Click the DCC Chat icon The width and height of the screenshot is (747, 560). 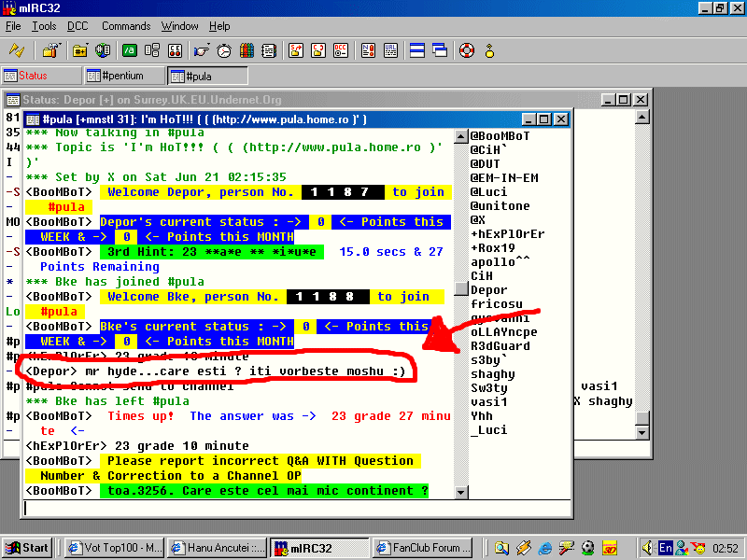[318, 50]
